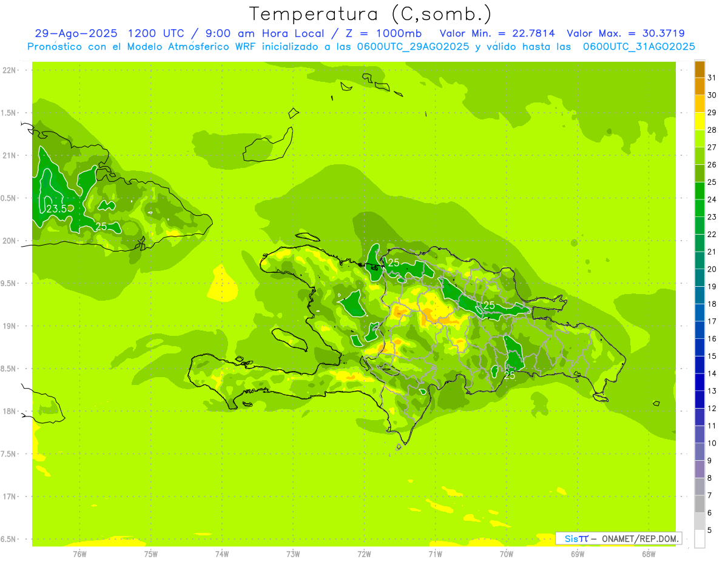Click the 25 contour label nearest the legend
Viewport: 728px width, 562px height.
pos(510,375)
